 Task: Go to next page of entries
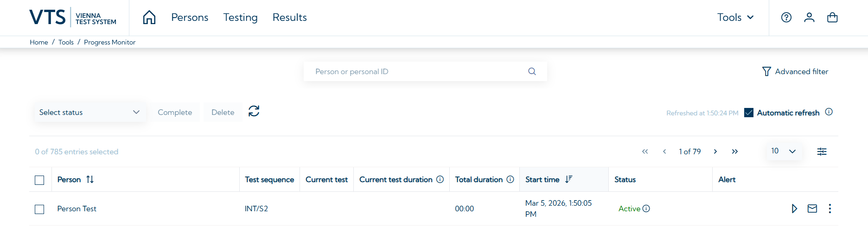click(x=715, y=151)
